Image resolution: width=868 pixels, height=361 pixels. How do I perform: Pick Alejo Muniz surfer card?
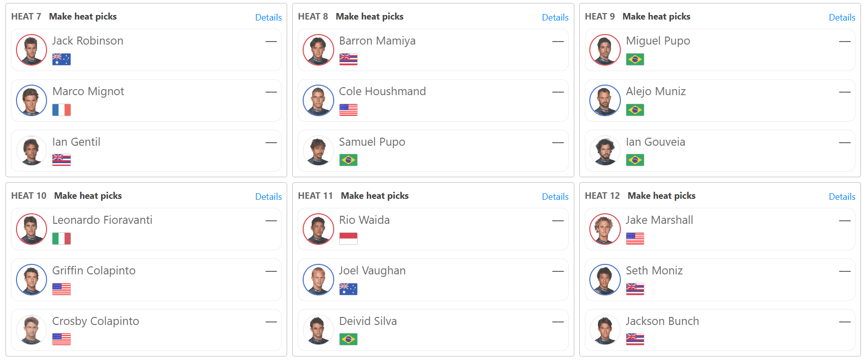click(720, 100)
